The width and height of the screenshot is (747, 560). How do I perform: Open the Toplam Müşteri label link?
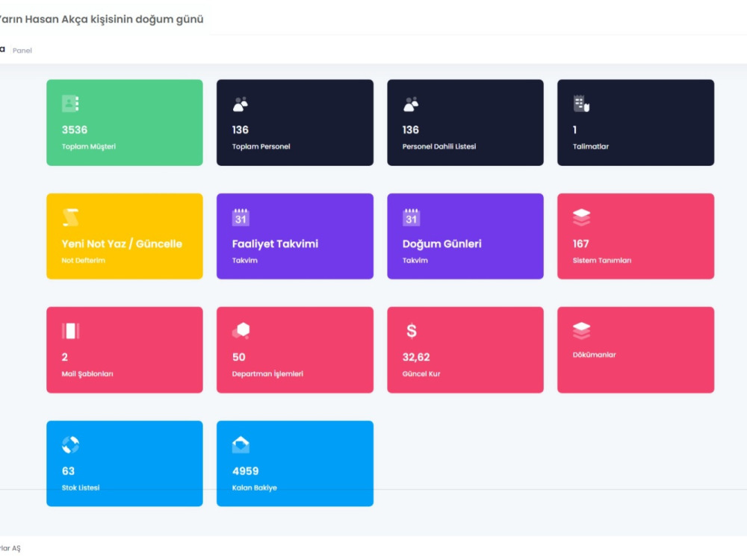point(89,146)
